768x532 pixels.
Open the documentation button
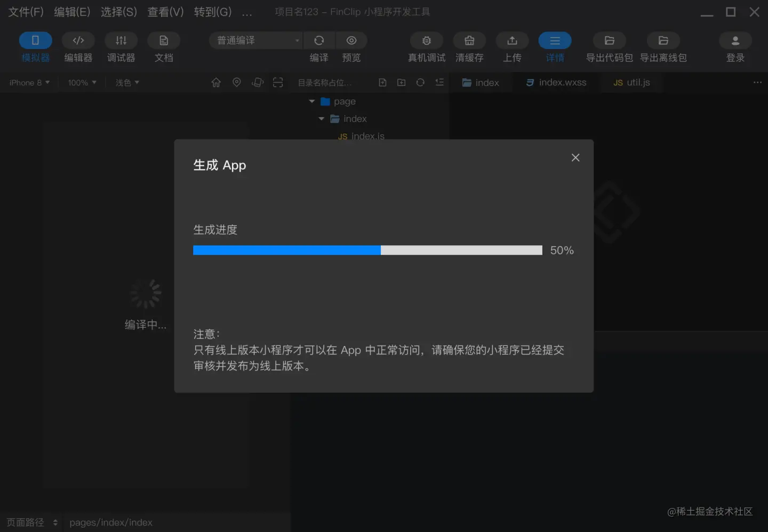(x=164, y=41)
